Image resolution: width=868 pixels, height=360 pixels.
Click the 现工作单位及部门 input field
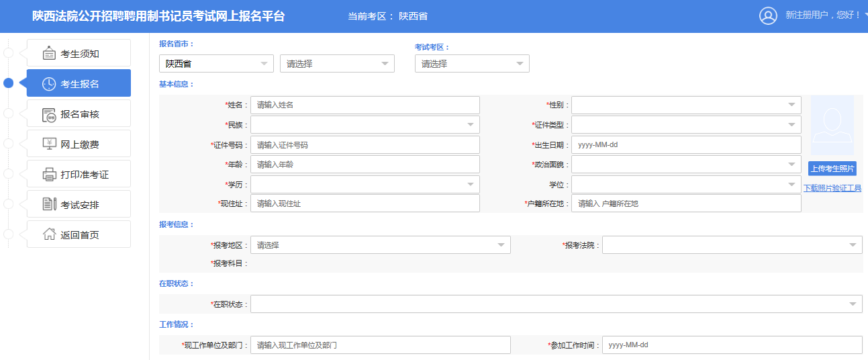click(x=381, y=345)
